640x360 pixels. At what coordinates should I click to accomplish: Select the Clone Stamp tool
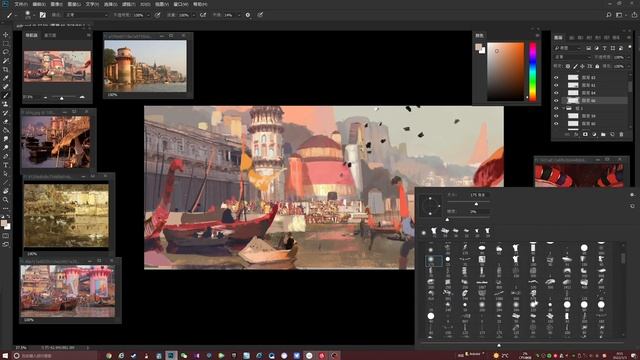[6, 104]
